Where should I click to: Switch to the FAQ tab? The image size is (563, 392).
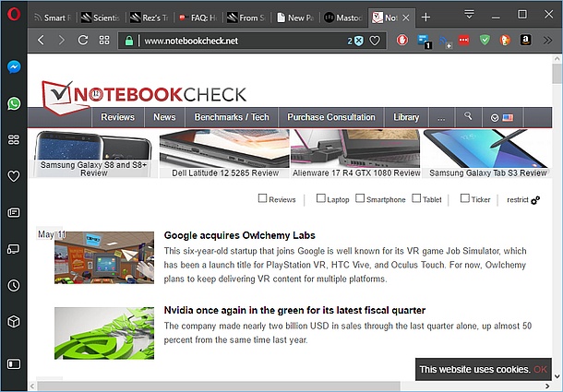tap(198, 18)
